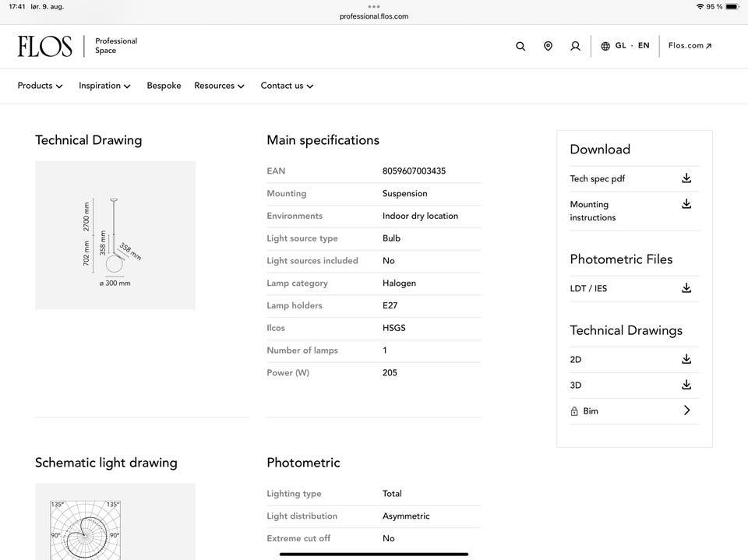Screen dimensions: 748x560
Task: Go to the Bespoke page
Action: point(164,86)
